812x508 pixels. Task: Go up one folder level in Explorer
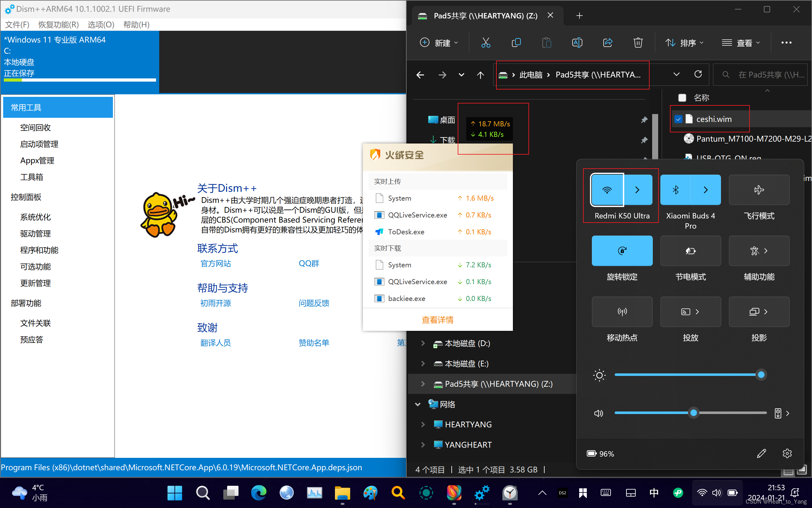[x=481, y=75]
